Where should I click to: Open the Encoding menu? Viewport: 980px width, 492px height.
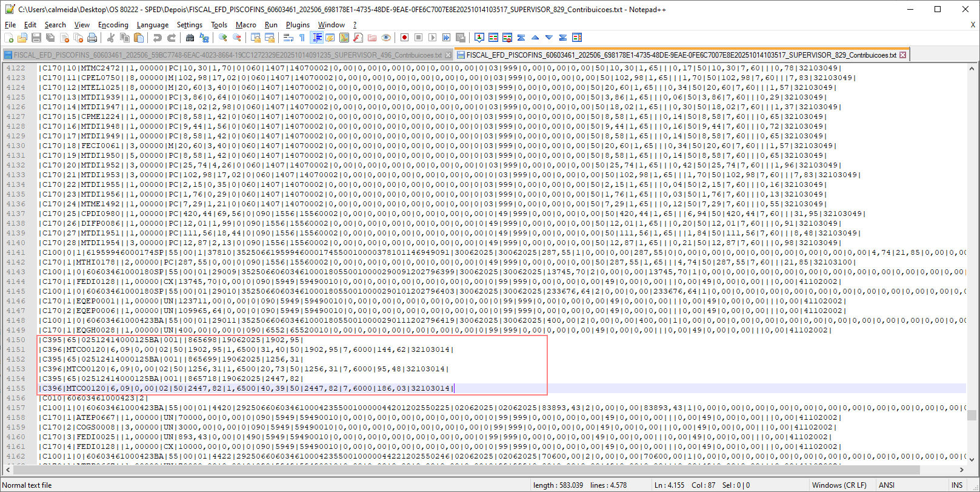(113, 25)
